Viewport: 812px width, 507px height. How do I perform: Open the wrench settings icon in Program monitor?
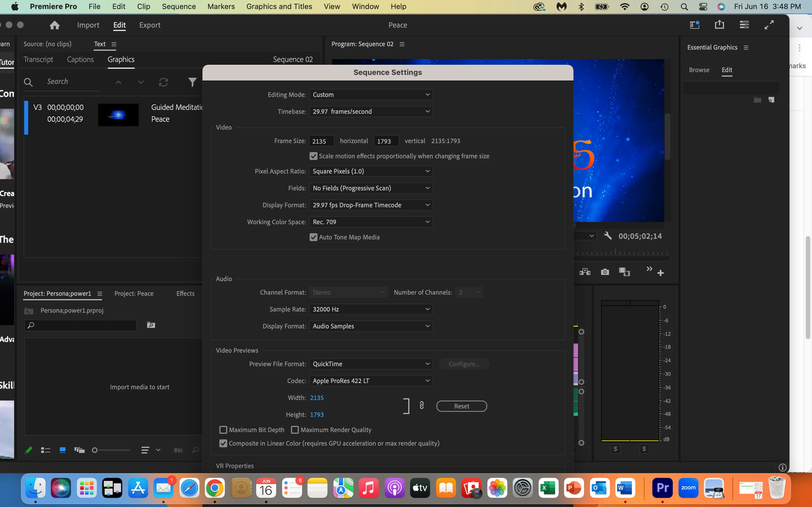608,236
